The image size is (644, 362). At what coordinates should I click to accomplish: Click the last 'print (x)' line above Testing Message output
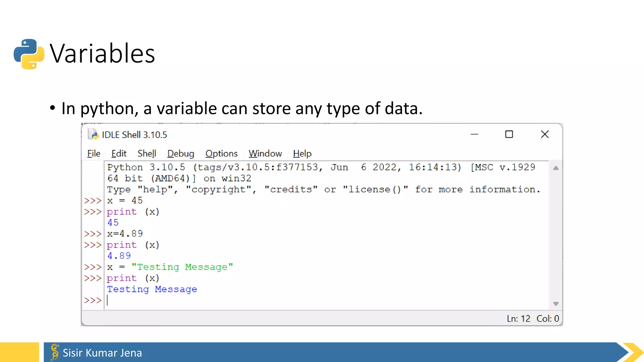coord(133,278)
